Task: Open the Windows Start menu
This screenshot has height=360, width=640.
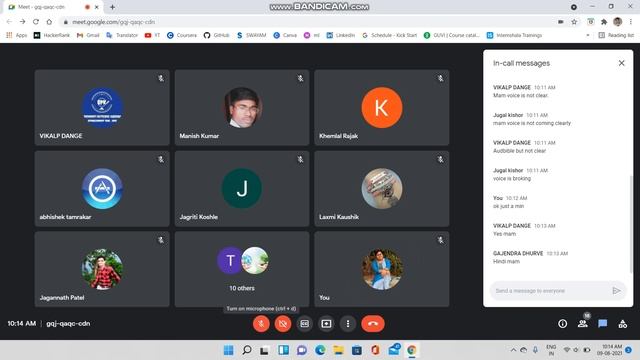Action: (x=229, y=350)
